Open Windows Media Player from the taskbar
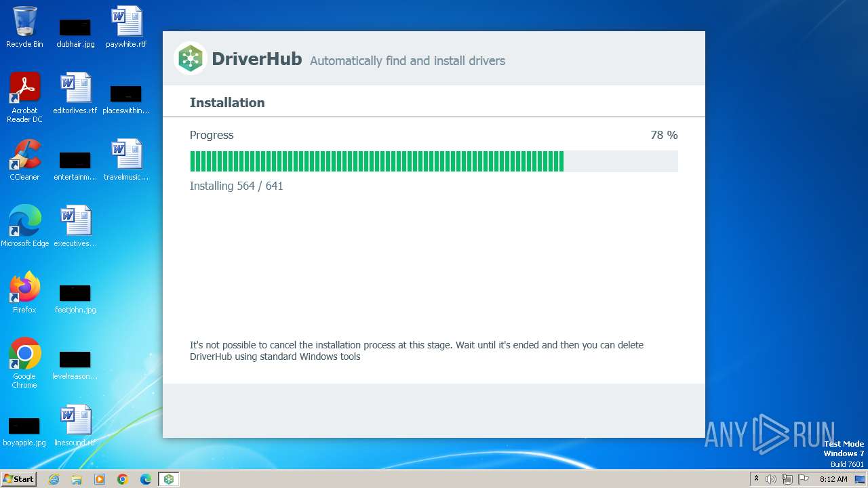The image size is (868, 488). (100, 479)
